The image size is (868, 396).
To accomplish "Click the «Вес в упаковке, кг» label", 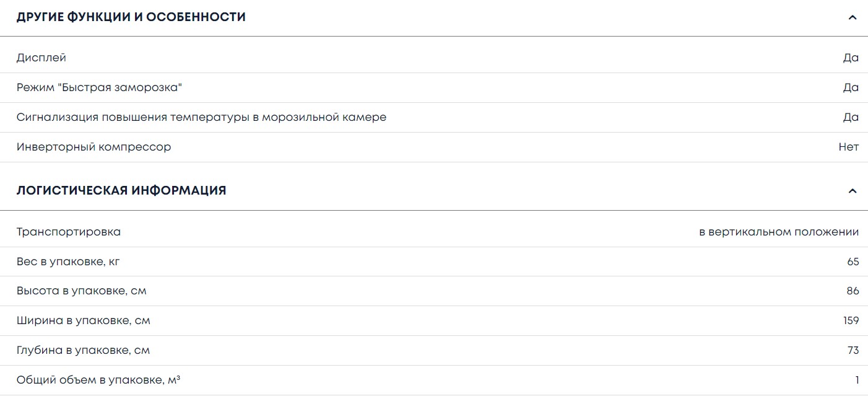I will click(68, 262).
